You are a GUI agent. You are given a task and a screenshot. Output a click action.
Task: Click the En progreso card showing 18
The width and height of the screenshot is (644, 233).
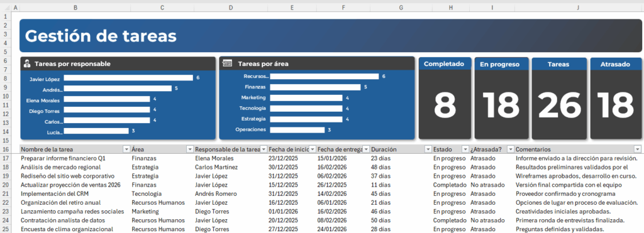(x=501, y=98)
